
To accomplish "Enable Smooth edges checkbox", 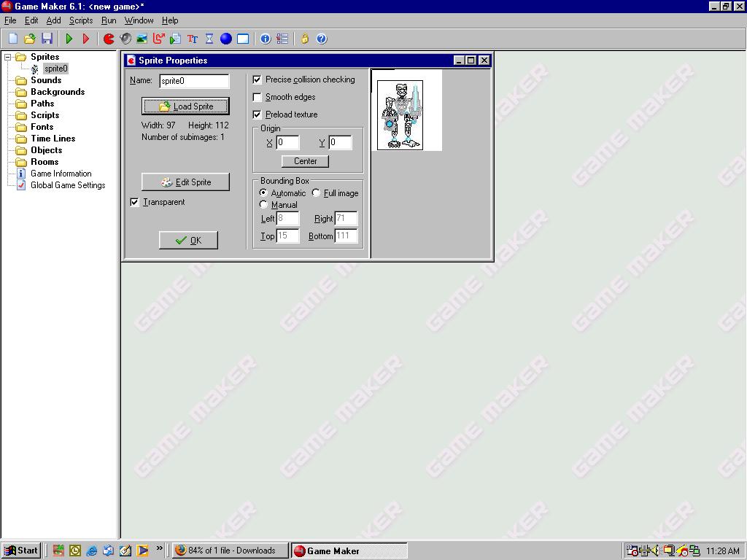I will [258, 97].
